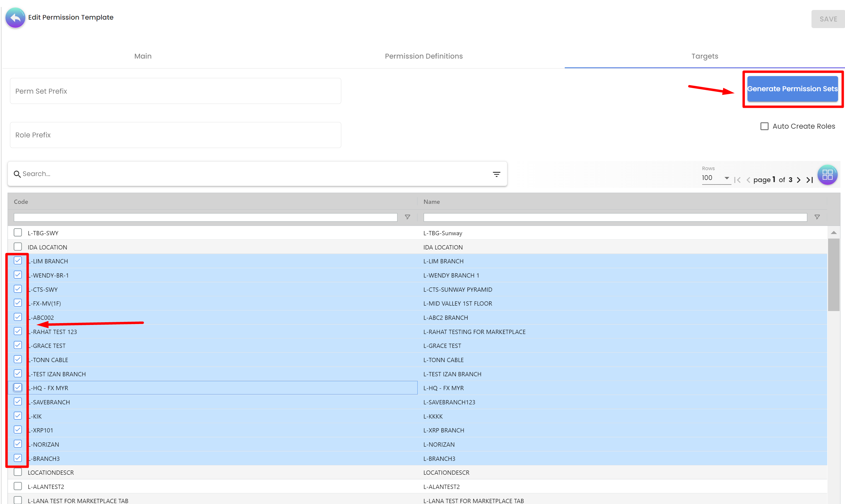Go to next page arrow
845x504 pixels.
click(x=798, y=180)
